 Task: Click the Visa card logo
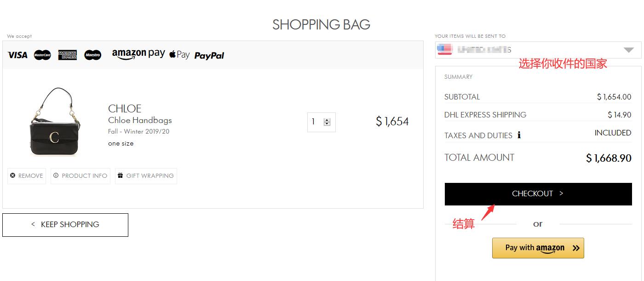click(17, 55)
